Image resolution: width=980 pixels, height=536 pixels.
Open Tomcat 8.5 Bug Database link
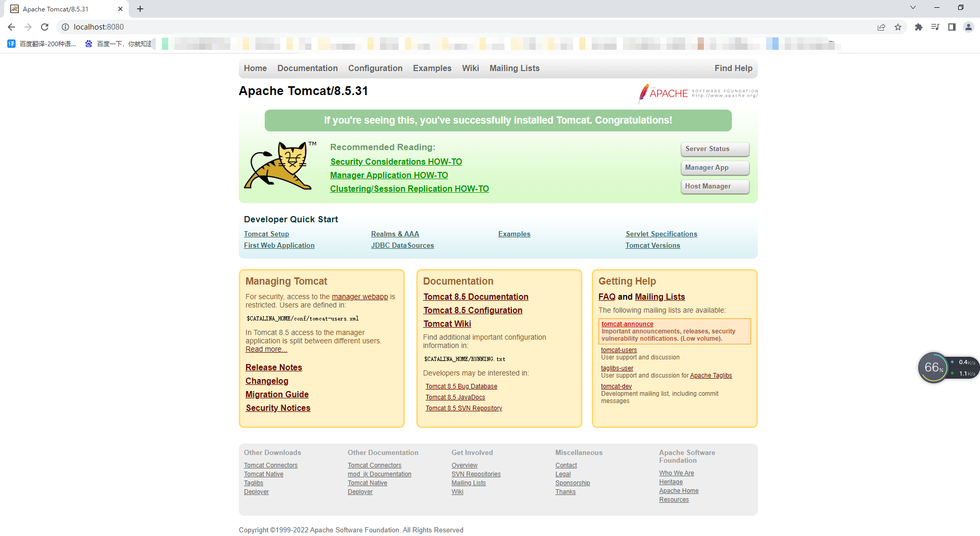click(461, 386)
